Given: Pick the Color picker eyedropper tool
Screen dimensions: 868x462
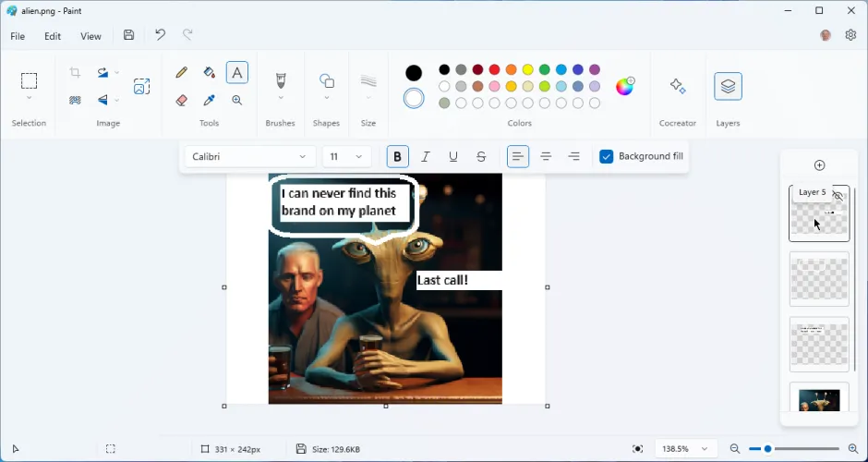Looking at the screenshot, I should [x=210, y=101].
